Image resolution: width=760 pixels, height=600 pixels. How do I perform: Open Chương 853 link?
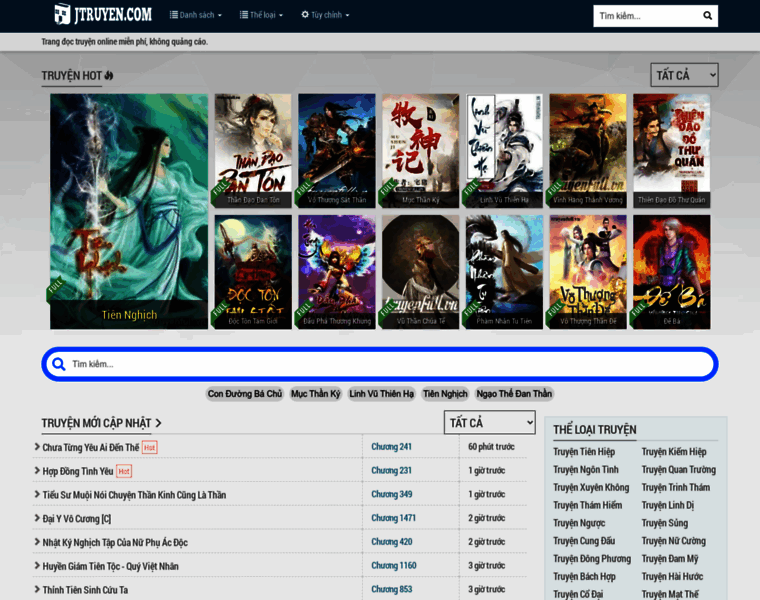(x=392, y=589)
